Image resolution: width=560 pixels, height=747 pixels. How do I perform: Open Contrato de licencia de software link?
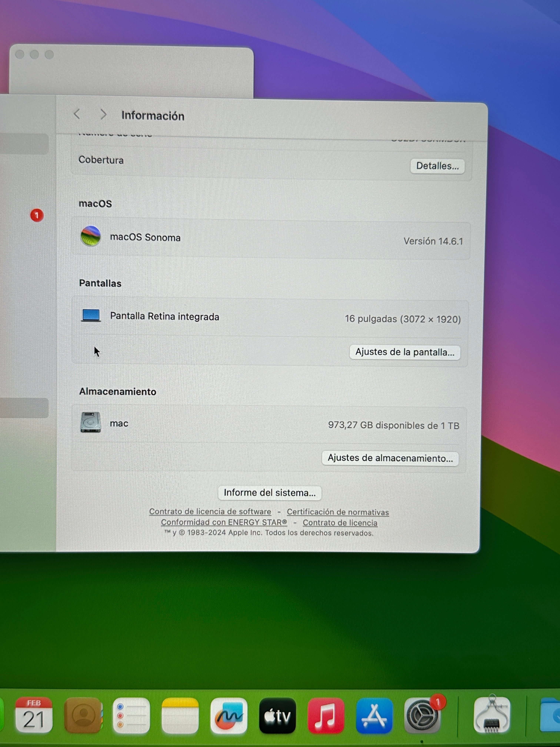pos(210,511)
